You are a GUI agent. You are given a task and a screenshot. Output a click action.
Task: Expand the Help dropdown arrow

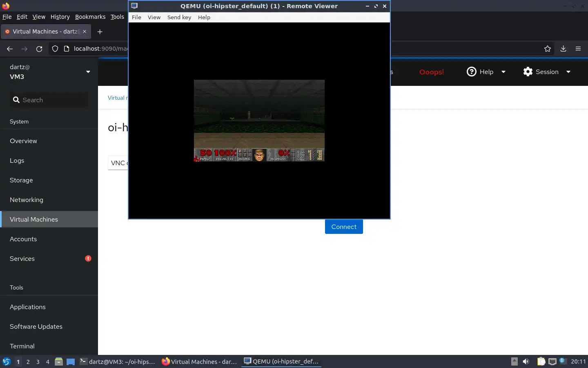(503, 72)
